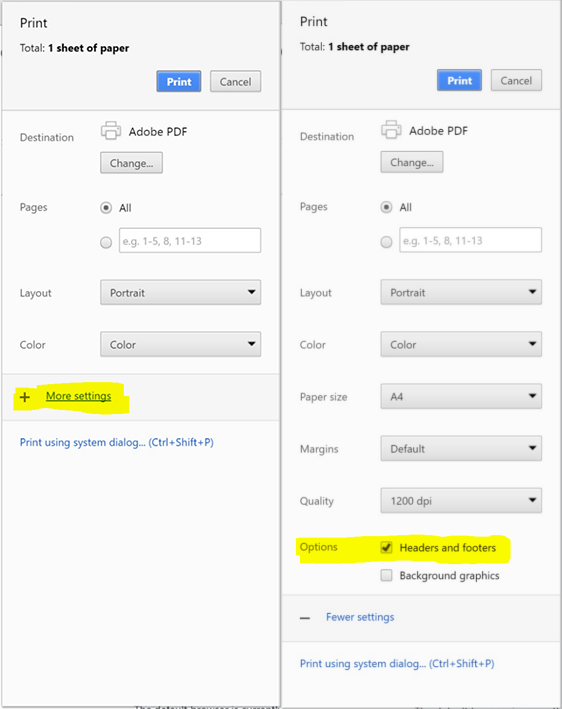Open Paper size A4 dropdown
This screenshot has width=562, height=709.
tap(461, 397)
